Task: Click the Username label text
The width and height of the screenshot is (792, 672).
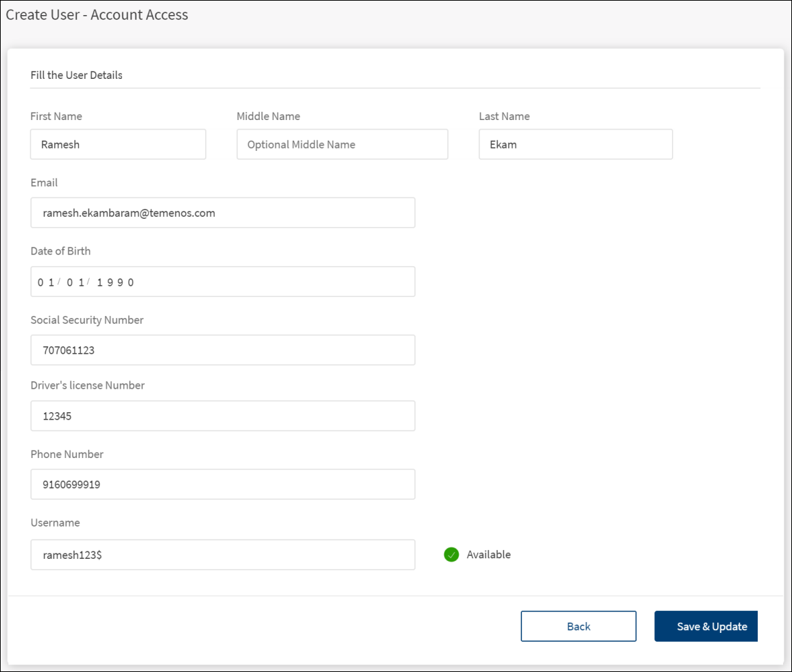Action: tap(55, 523)
